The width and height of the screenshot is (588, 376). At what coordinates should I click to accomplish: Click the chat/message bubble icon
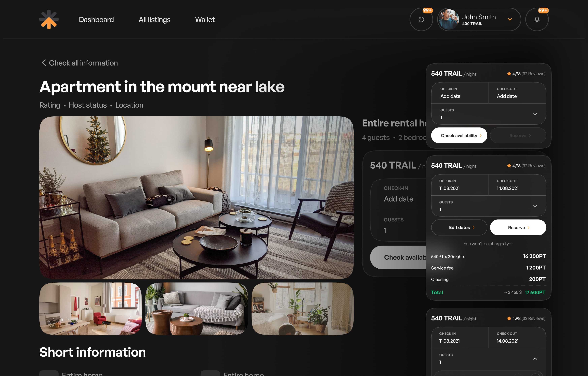(x=421, y=19)
